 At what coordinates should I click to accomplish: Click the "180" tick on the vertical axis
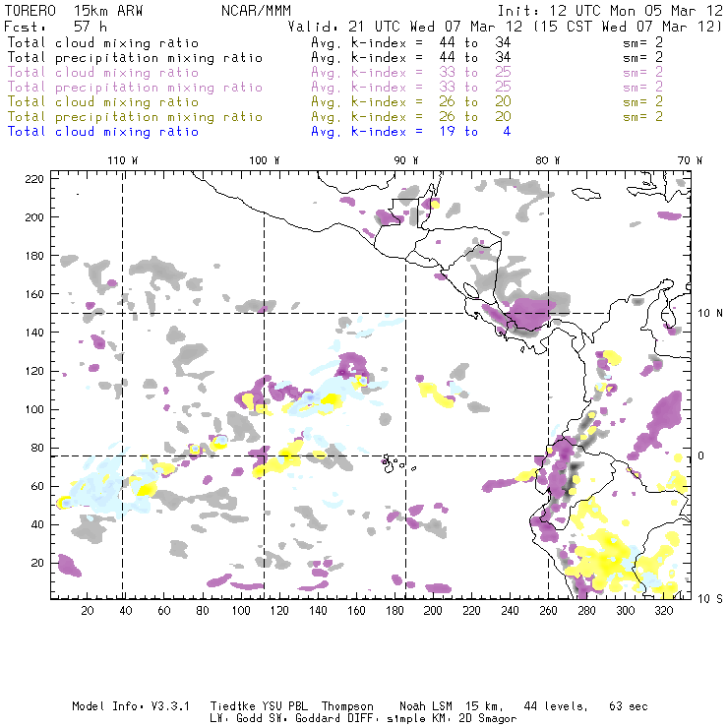tap(34, 256)
